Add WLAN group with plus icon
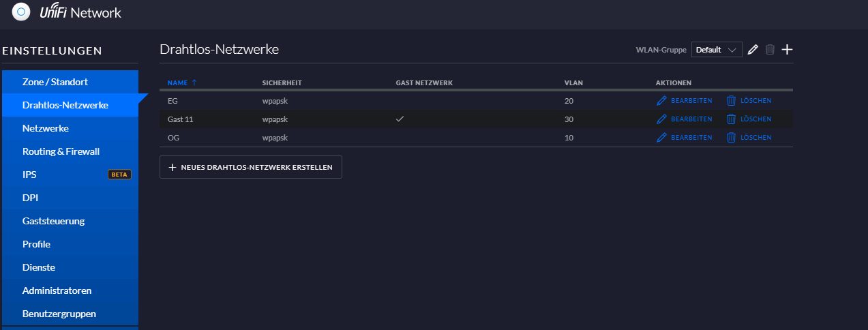Image resolution: width=868 pixels, height=330 pixels. [788, 50]
